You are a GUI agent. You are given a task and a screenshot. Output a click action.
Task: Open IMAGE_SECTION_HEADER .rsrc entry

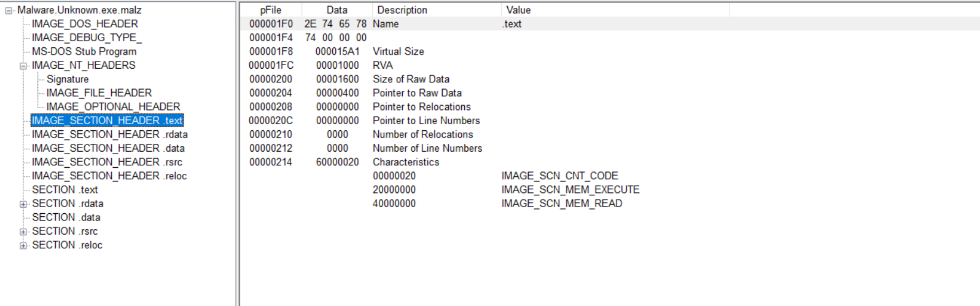(x=107, y=162)
